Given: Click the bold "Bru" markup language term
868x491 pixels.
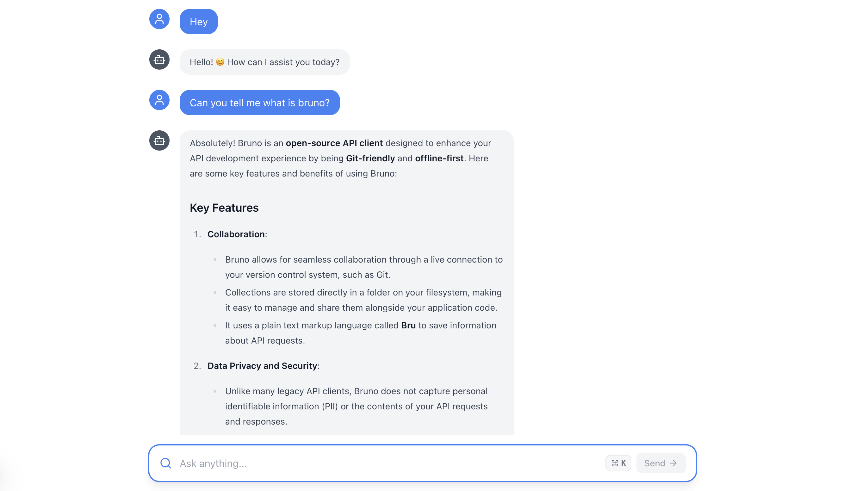Looking at the screenshot, I should [408, 325].
